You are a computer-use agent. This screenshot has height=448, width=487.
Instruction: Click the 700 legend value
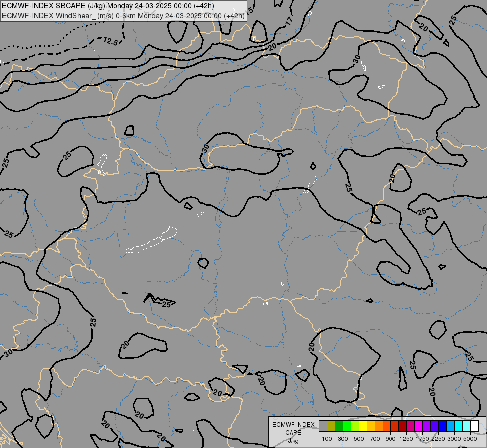pos(375,439)
